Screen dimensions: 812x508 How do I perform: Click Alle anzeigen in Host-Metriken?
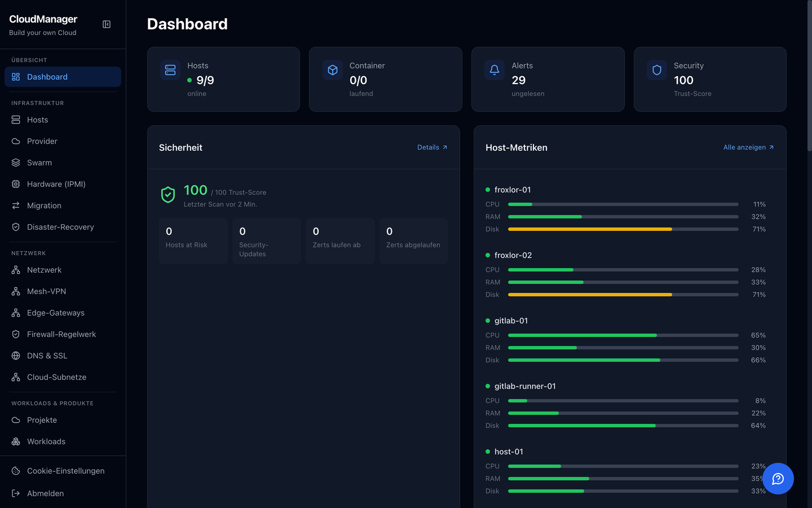tap(749, 147)
